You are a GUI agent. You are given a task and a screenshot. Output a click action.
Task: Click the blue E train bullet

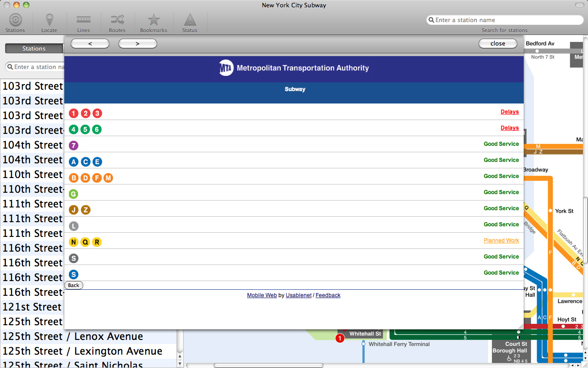(97, 161)
